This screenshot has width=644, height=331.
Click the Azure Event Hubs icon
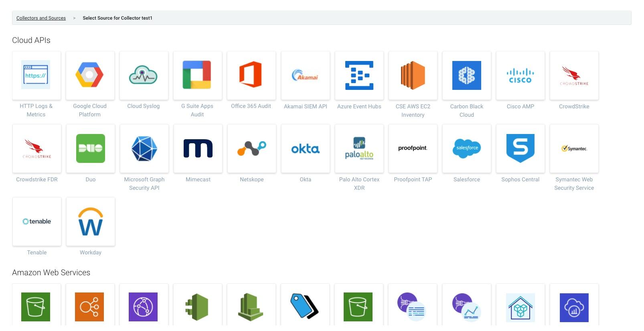[x=359, y=75]
